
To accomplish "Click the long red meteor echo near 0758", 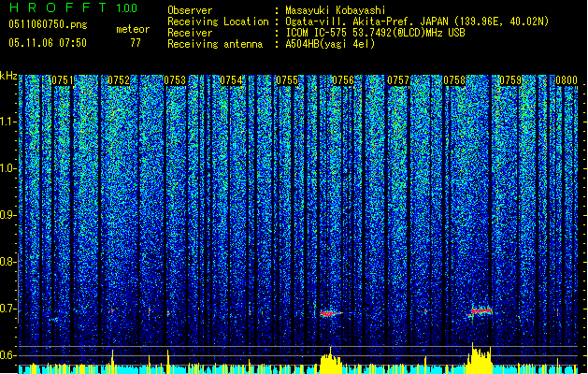I will pos(480,311).
